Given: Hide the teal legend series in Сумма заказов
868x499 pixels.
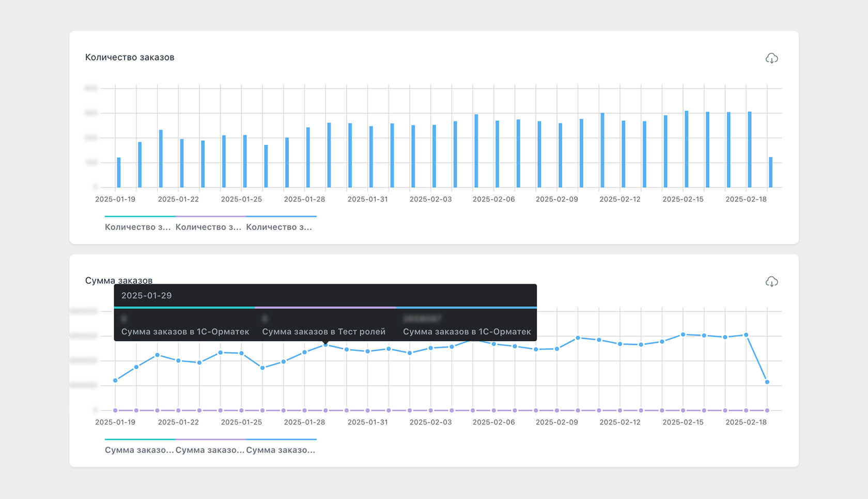Looking at the screenshot, I should click(x=138, y=450).
